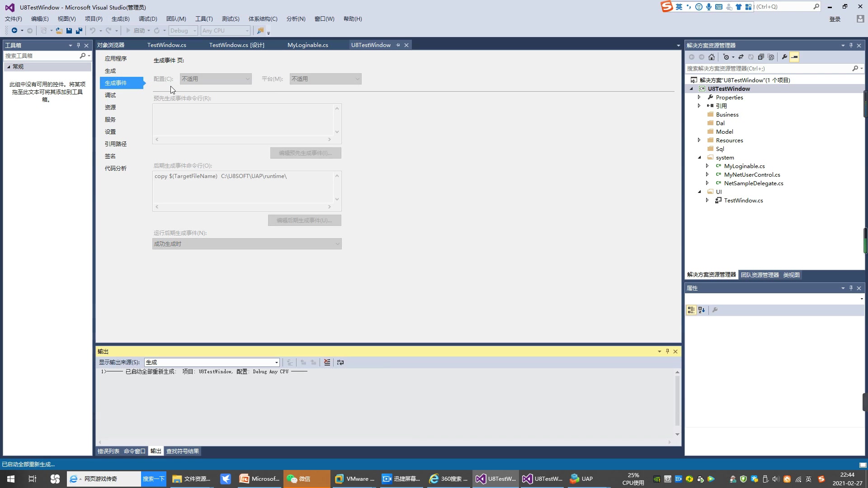Image resolution: width=868 pixels, height=488 pixels.
Task: Click the Alphabetical sort icon in Properties panel
Action: (702, 310)
